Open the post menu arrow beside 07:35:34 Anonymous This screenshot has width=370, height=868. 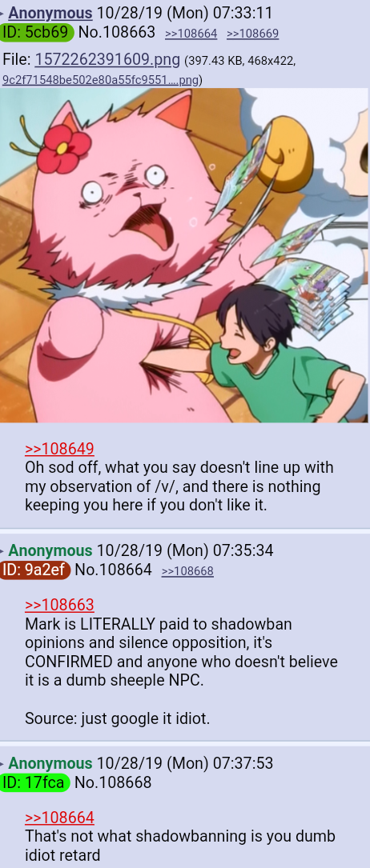[x=2, y=551]
